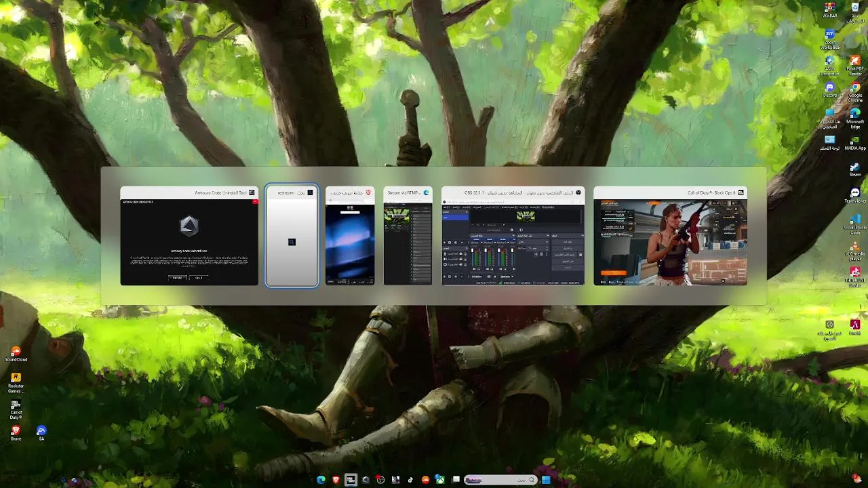Viewport: 868px width, 488px height.
Task: Click Xbox icon in the taskbar
Action: coord(440,480)
